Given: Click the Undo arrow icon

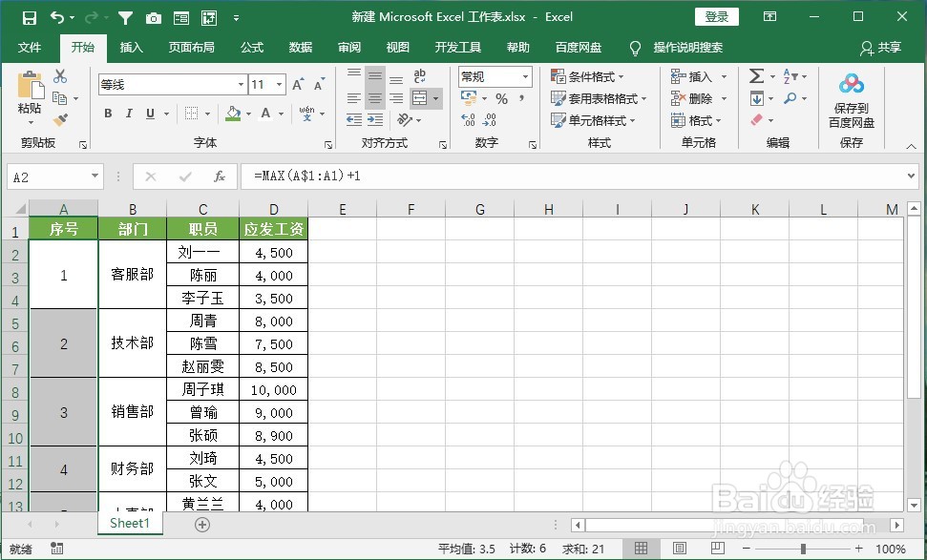Looking at the screenshot, I should click(x=58, y=16).
